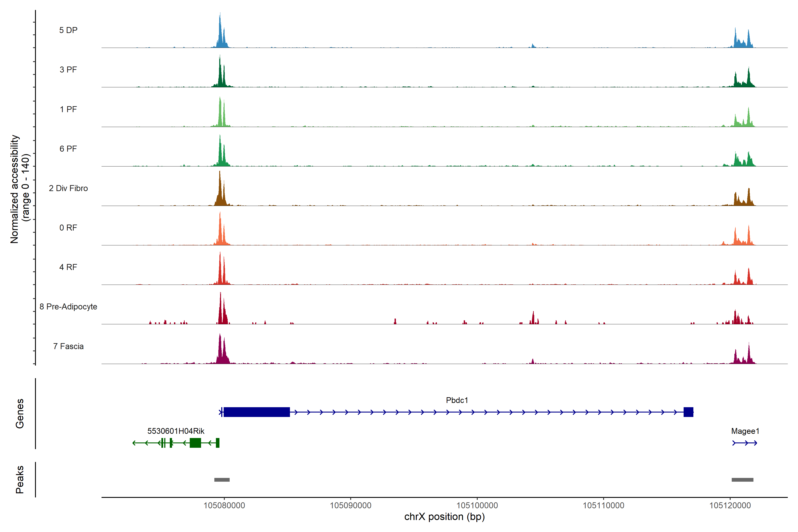Screen dimensions: 798x532
Task: Click the large green 5530601H04Rik exon
Action: tap(195, 443)
